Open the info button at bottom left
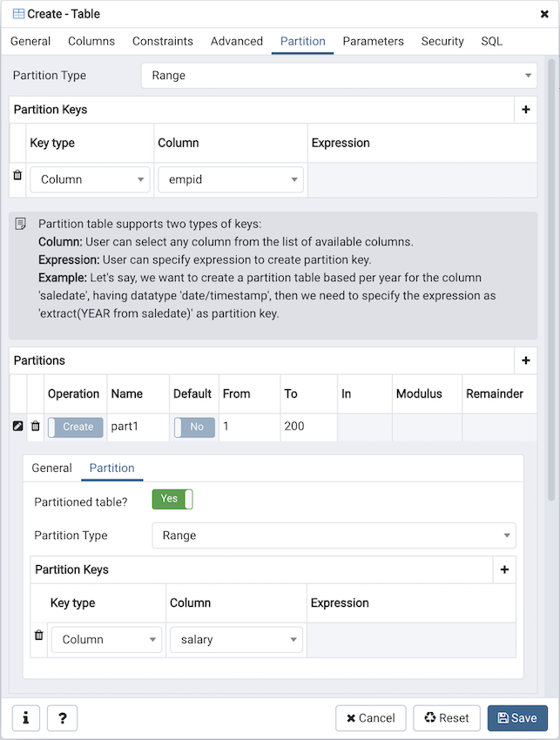 coord(26,718)
